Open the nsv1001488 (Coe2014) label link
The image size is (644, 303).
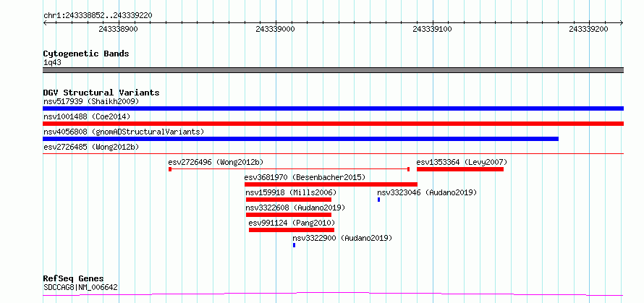pyautogui.click(x=87, y=116)
